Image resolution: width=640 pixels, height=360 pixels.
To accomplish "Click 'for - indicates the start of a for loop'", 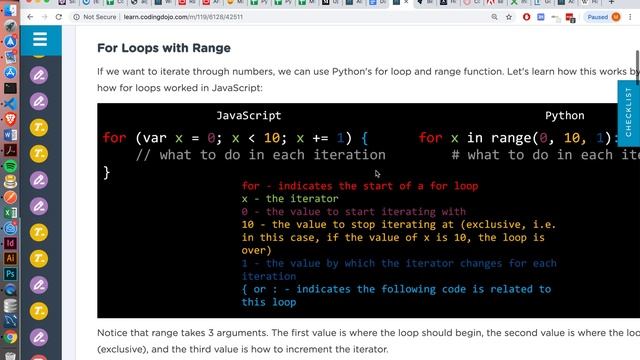I will (360, 186).
